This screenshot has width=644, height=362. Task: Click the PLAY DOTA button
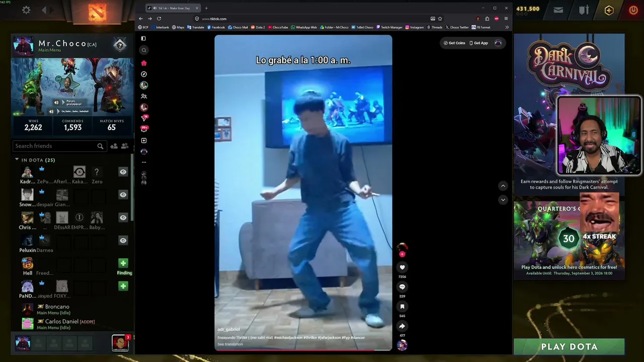[x=569, y=346]
